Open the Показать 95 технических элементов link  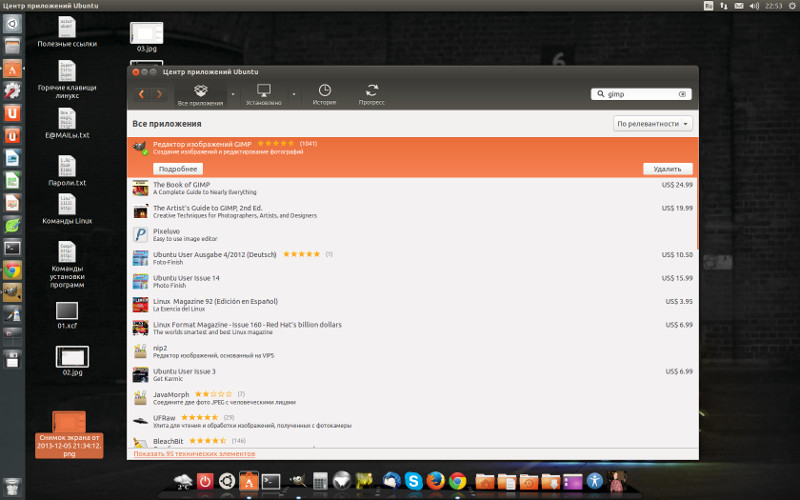(x=194, y=454)
